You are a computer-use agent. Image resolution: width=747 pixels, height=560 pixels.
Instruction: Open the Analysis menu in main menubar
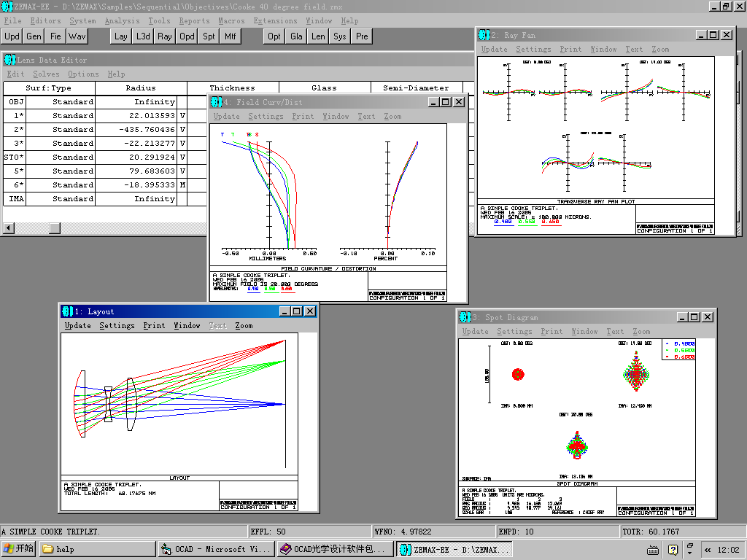[x=122, y=21]
